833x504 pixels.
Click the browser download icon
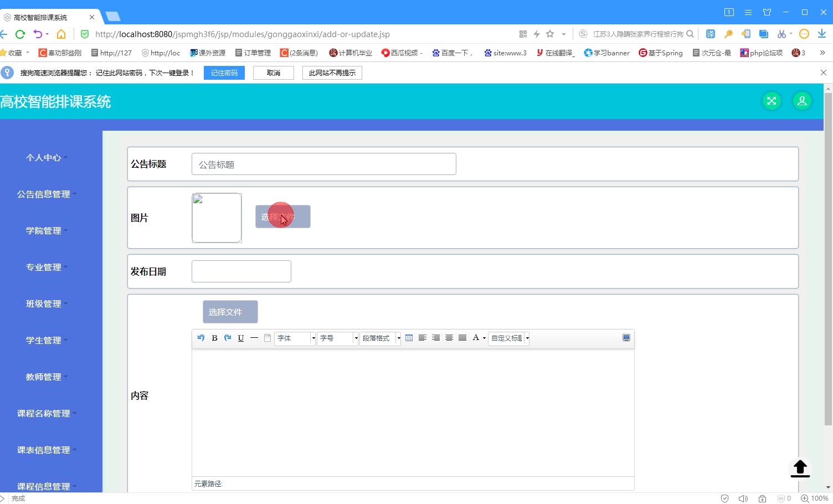pyautogui.click(x=822, y=34)
